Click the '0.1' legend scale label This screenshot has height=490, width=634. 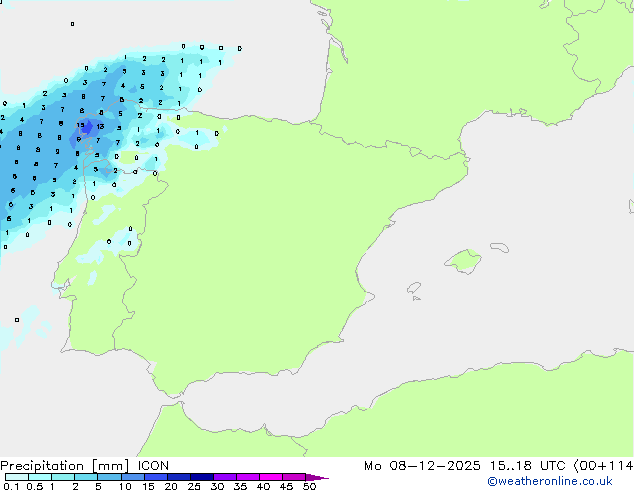[x=11, y=486]
